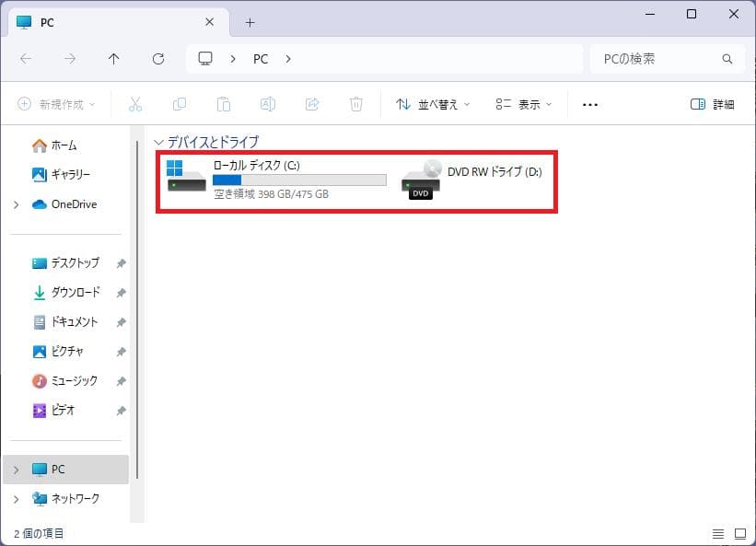
Task: Open the 表示 view options dropdown
Action: [522, 104]
